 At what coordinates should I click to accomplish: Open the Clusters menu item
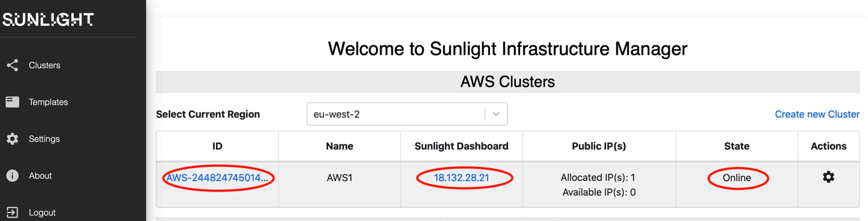(44, 65)
